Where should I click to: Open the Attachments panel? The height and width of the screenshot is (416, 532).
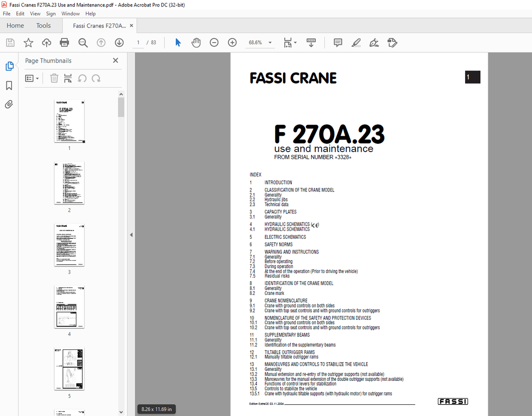[x=9, y=104]
